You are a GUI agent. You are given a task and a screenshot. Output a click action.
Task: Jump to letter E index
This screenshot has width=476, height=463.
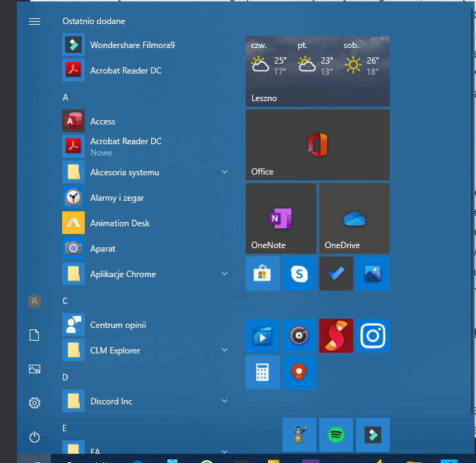64,428
